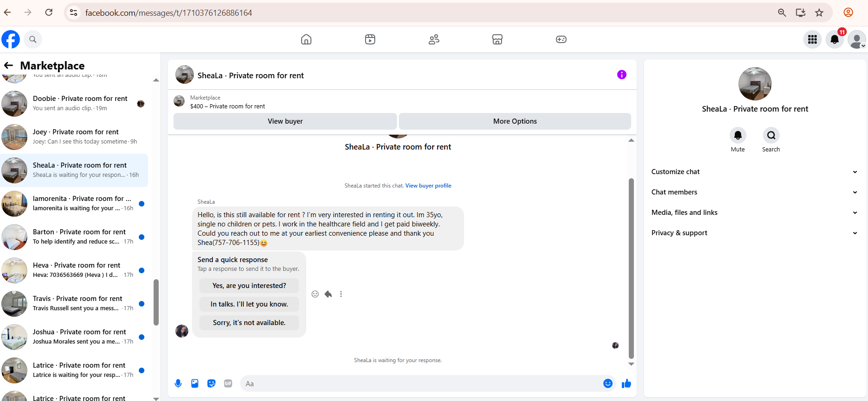Open Joey private room chat
The height and width of the screenshot is (401, 868).
pos(74,137)
